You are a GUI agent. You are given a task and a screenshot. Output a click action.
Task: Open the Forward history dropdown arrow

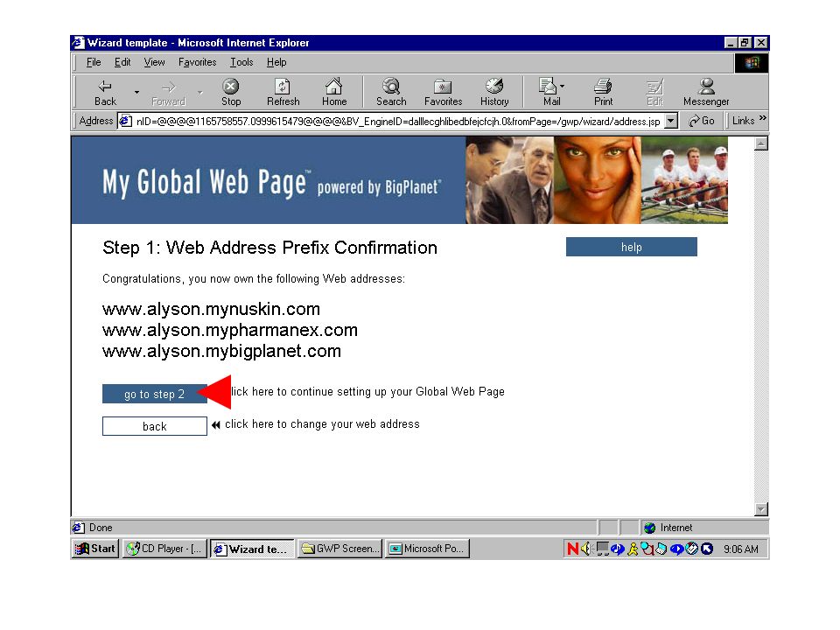pos(199,92)
